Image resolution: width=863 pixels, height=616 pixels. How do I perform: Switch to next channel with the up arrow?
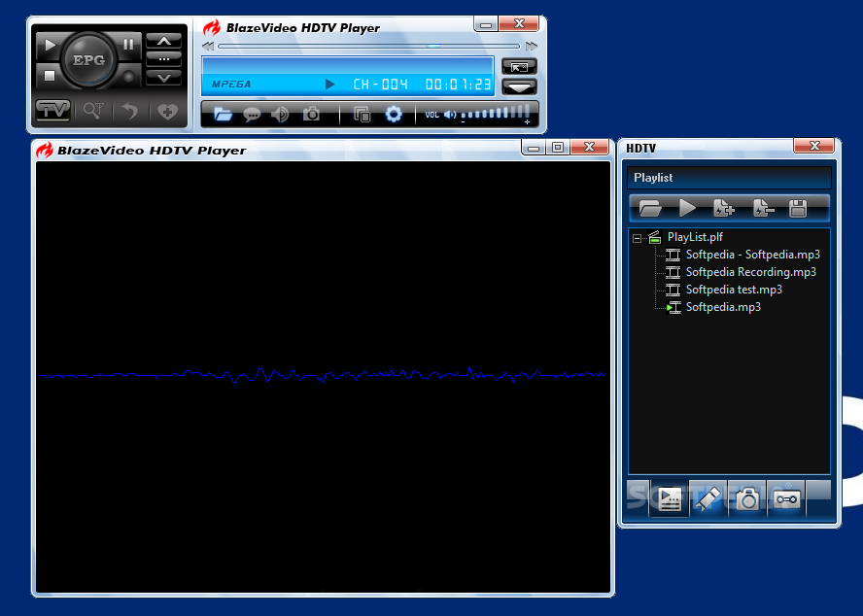click(164, 41)
